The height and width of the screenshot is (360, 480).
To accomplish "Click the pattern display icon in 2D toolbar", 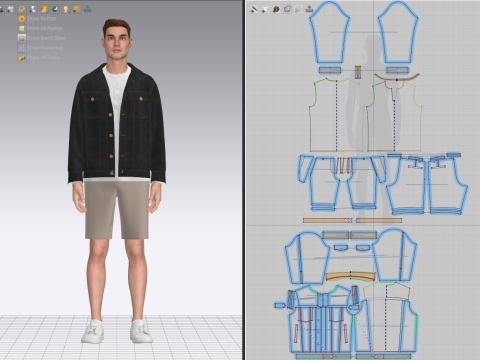I will click(265, 9).
